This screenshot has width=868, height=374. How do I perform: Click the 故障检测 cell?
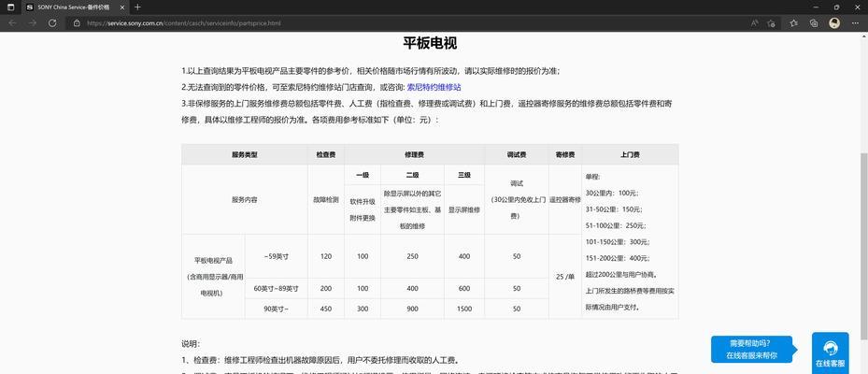325,199
